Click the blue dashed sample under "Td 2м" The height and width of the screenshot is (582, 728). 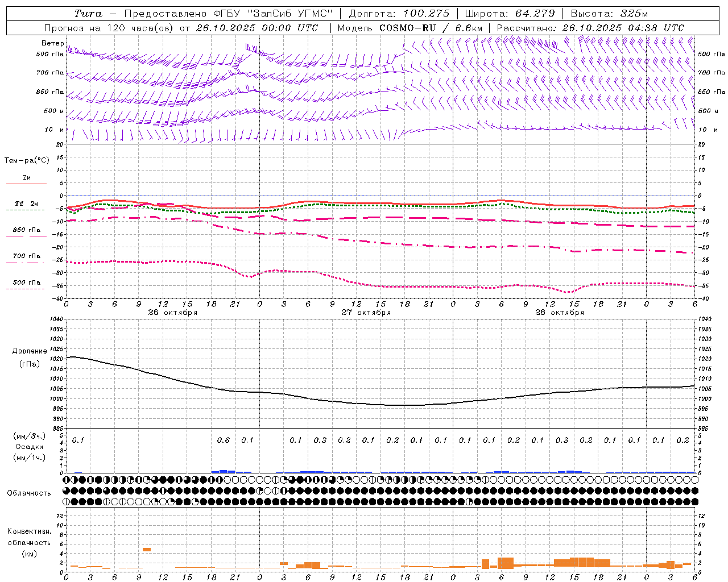[26, 210]
